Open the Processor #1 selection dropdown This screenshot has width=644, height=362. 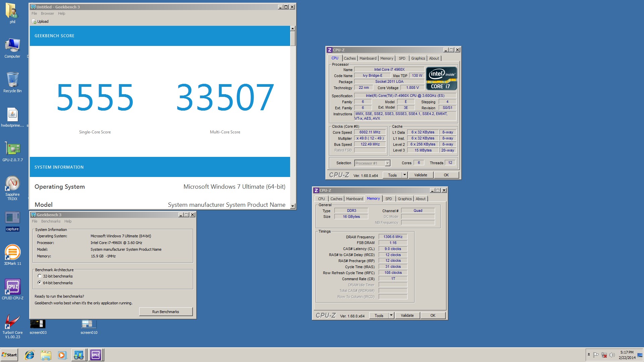387,163
